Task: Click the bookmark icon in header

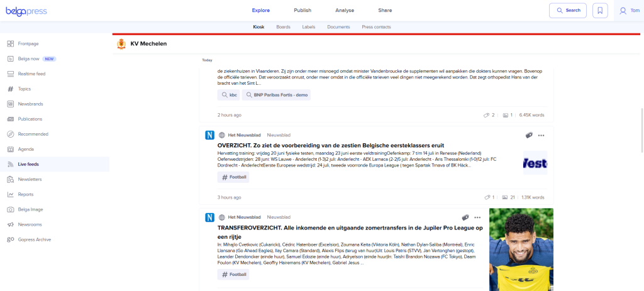Action: [600, 11]
